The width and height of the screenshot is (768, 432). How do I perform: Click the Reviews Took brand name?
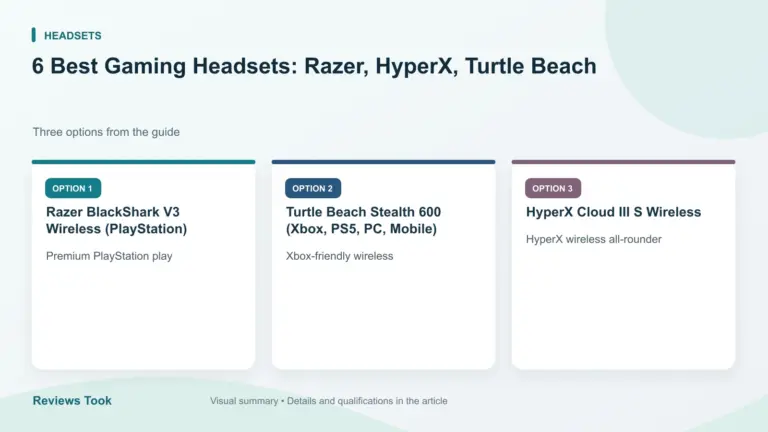(72, 401)
